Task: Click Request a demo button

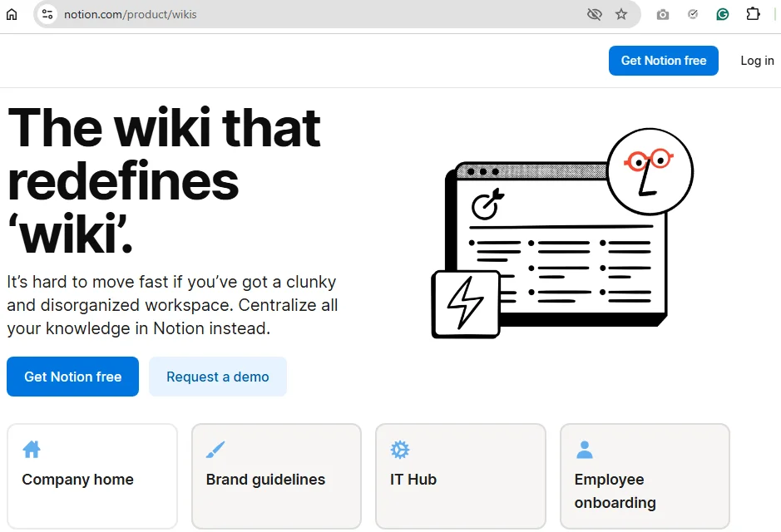Action: click(x=218, y=377)
